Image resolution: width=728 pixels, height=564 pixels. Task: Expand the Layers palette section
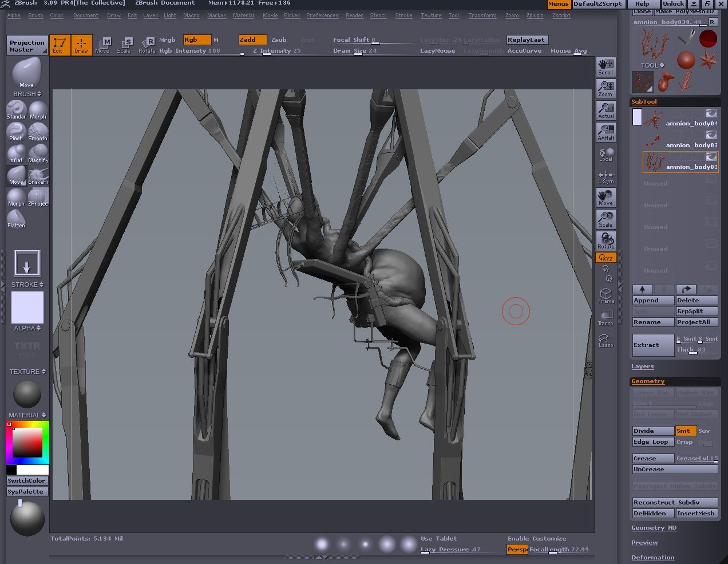tap(642, 366)
